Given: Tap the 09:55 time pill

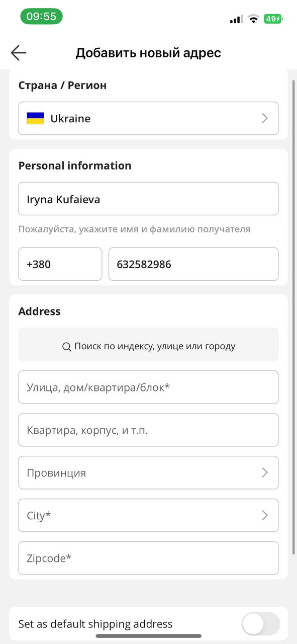Looking at the screenshot, I should click(x=41, y=16).
